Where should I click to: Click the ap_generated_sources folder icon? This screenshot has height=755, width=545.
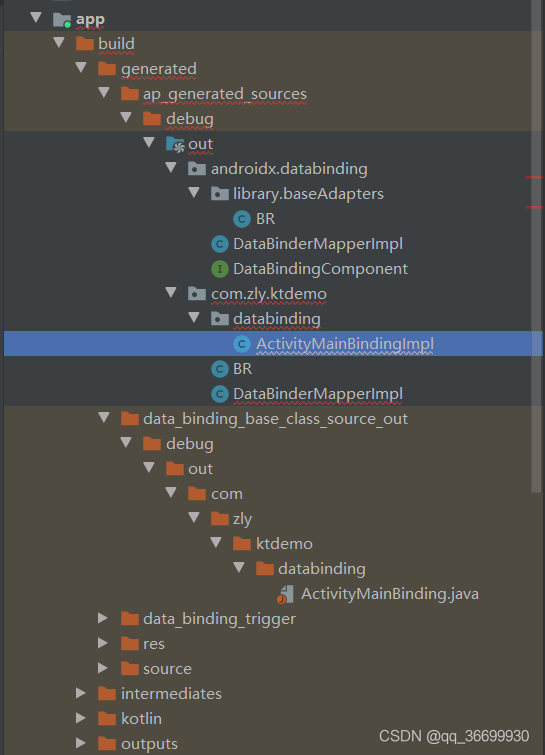point(130,93)
